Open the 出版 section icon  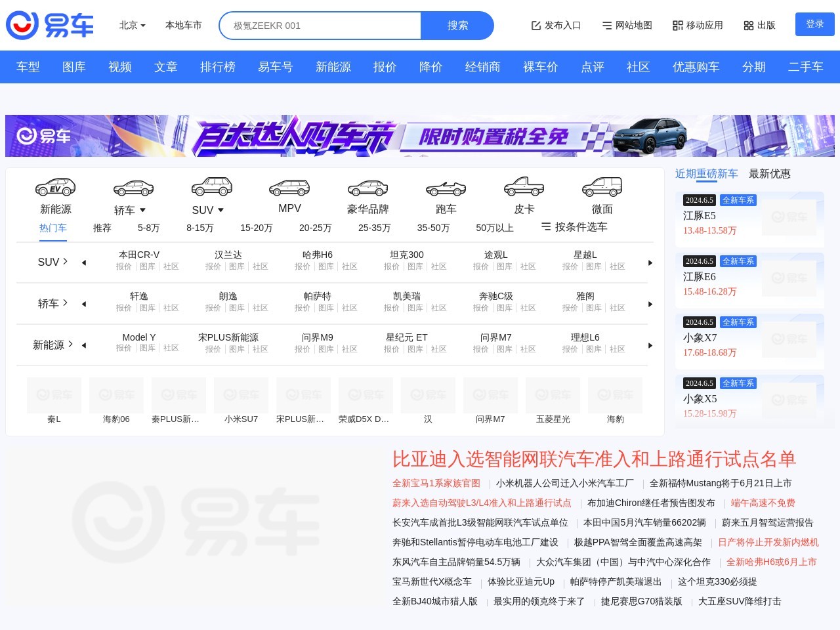pyautogui.click(x=759, y=25)
